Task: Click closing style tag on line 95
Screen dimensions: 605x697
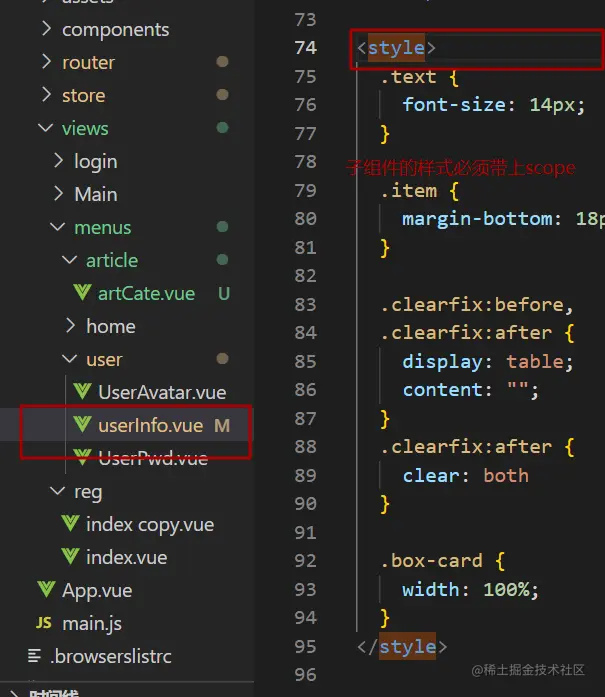Action: pyautogui.click(x=402, y=646)
